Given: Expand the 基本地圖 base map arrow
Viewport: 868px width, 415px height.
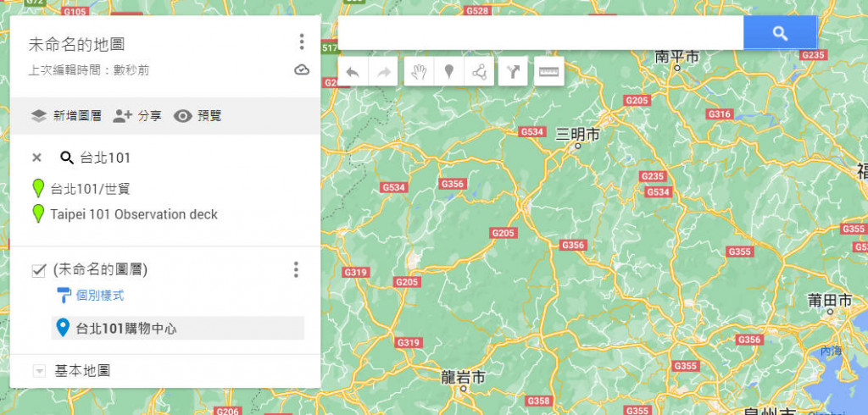Looking at the screenshot, I should (x=39, y=371).
